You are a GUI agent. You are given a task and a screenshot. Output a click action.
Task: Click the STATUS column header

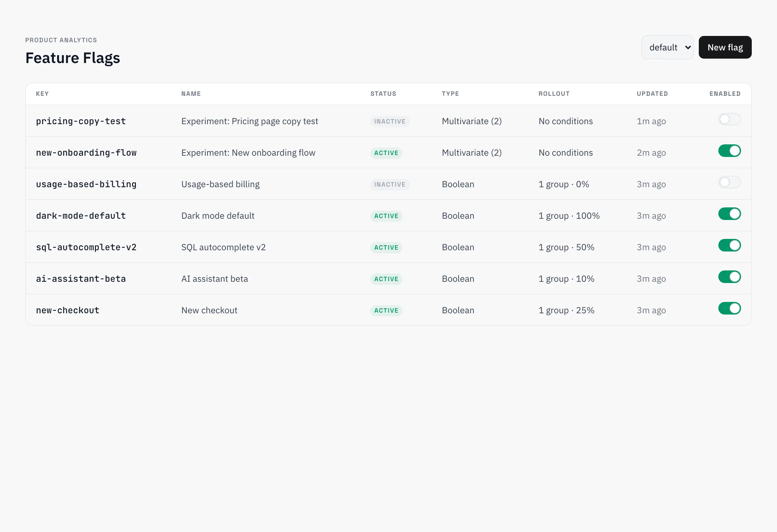point(383,94)
